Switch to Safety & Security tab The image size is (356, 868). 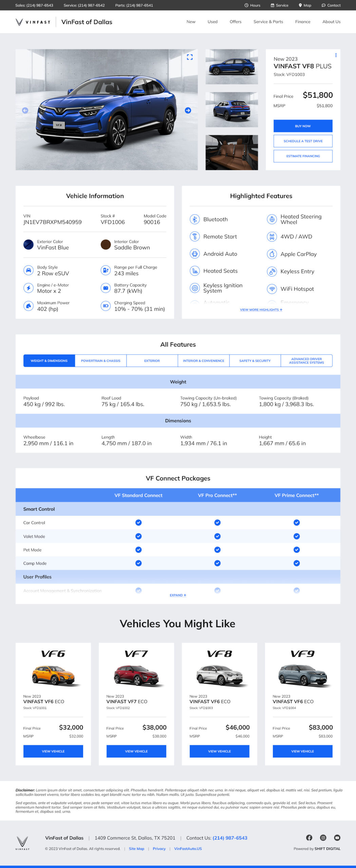pyautogui.click(x=255, y=361)
